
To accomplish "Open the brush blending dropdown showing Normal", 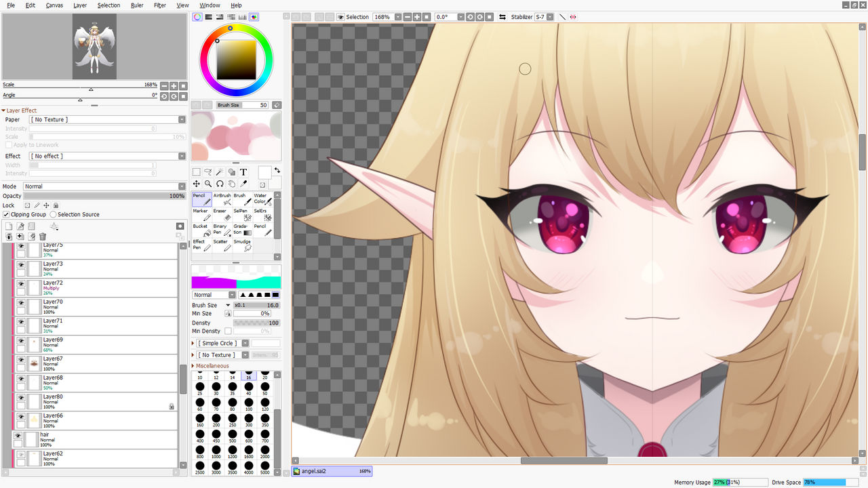I will coord(231,294).
